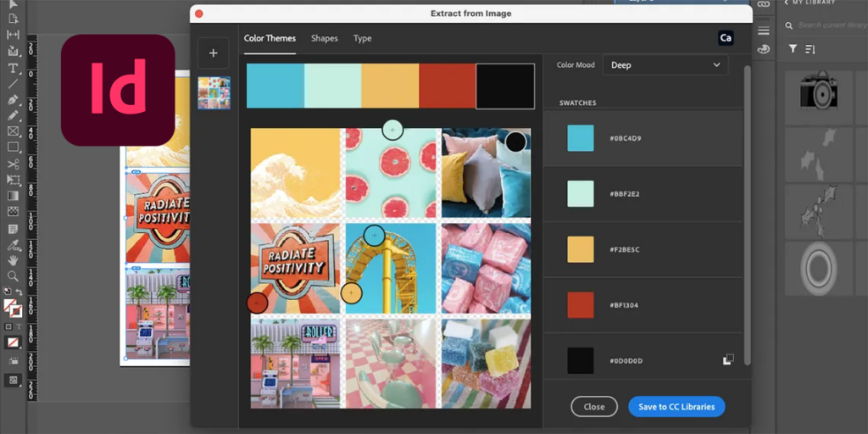Go back using My Library chevron
The height and width of the screenshot is (434, 868).
pyautogui.click(x=786, y=3)
